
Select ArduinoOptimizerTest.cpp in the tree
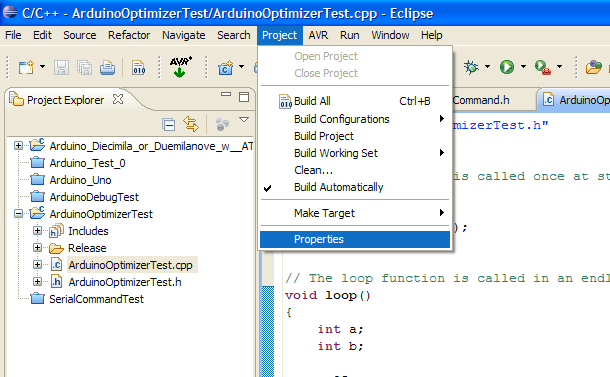[x=130, y=265]
